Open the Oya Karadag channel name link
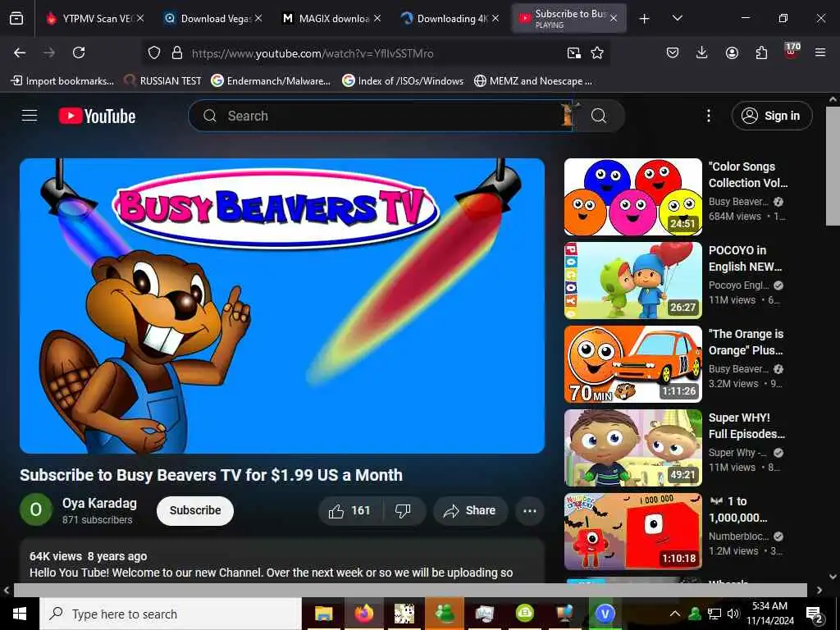The image size is (840, 630). click(99, 503)
